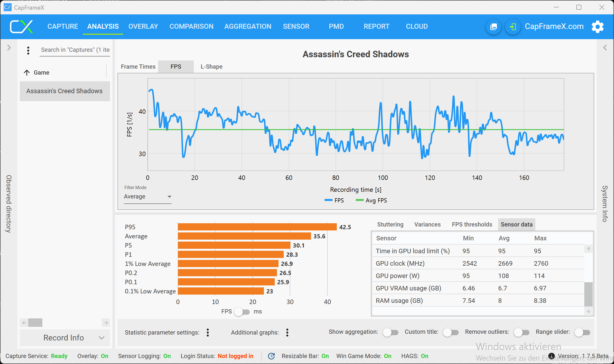Image resolution: width=614 pixels, height=364 pixels.
Task: Click the screenshot gallery icon in header
Action: point(493,27)
